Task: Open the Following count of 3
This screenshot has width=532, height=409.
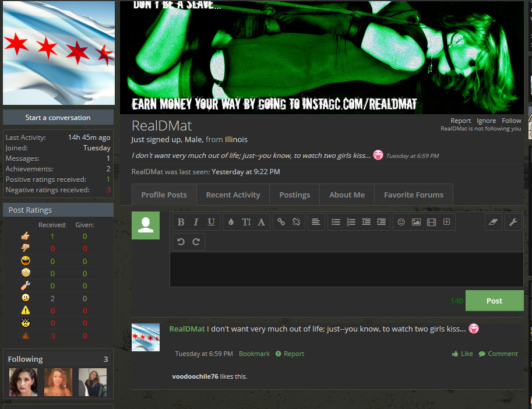Action: 105,359
